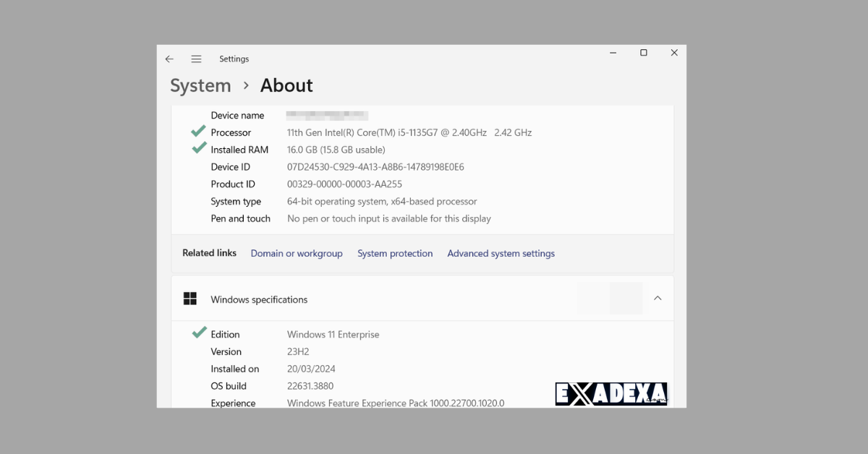Open System protection

pyautogui.click(x=395, y=253)
